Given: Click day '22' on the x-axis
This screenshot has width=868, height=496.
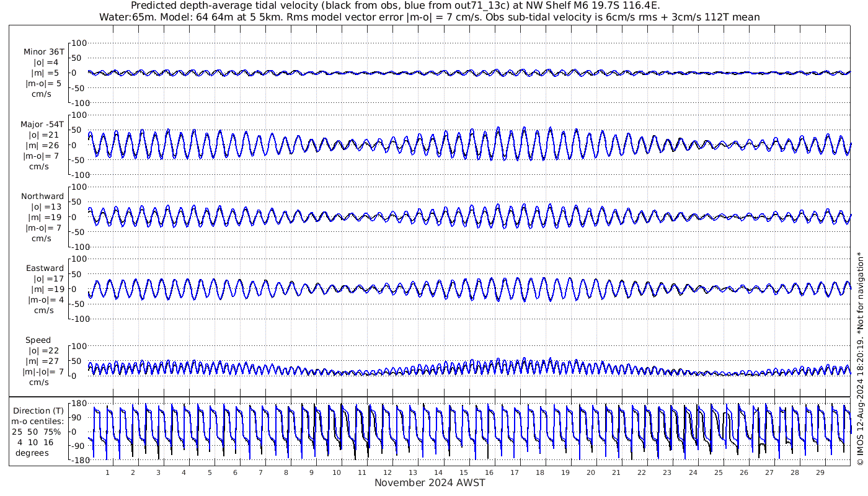Looking at the screenshot, I should [642, 472].
